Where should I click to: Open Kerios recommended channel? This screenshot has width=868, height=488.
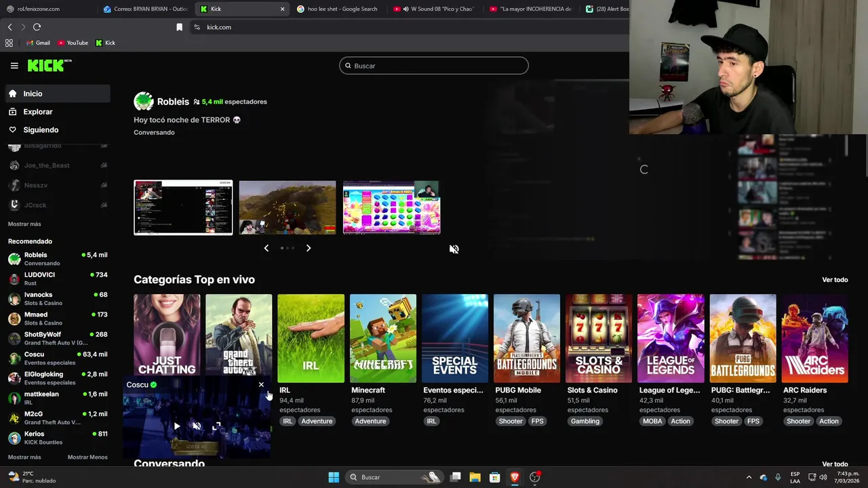[x=58, y=438]
